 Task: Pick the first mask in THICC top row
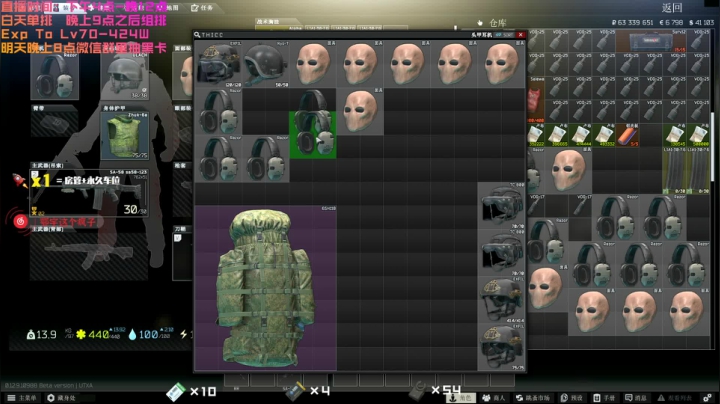click(x=313, y=64)
